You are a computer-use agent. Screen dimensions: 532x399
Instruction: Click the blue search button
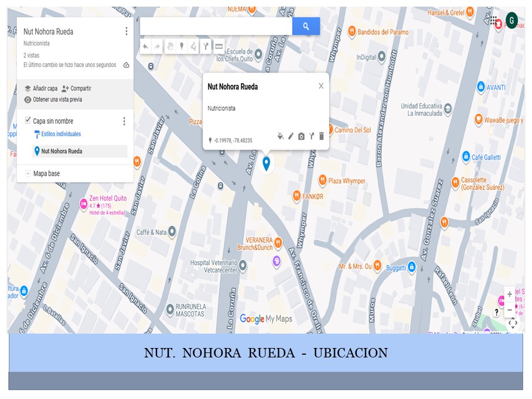306,26
